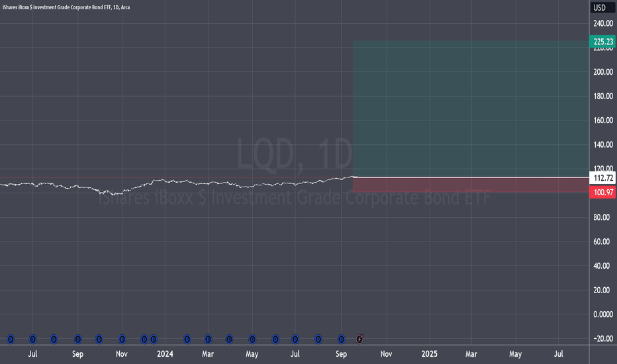
Task: Click the green 225.23 target price label
Action: [602, 42]
